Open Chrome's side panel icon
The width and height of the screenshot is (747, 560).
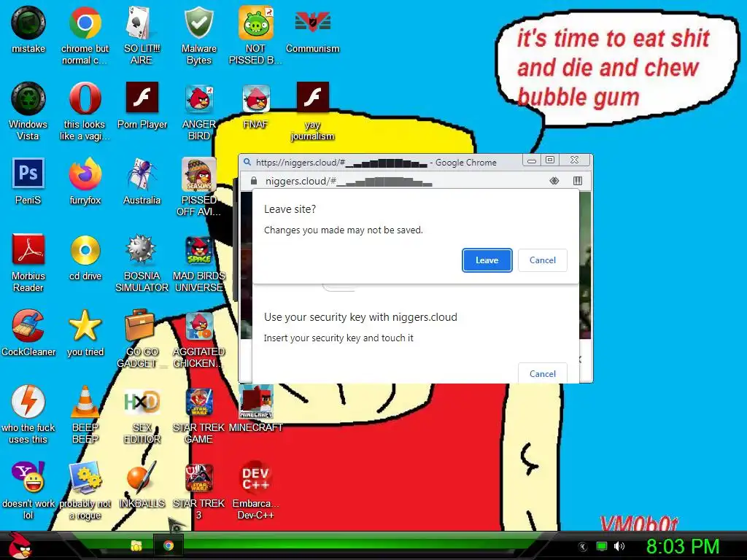[578, 181]
